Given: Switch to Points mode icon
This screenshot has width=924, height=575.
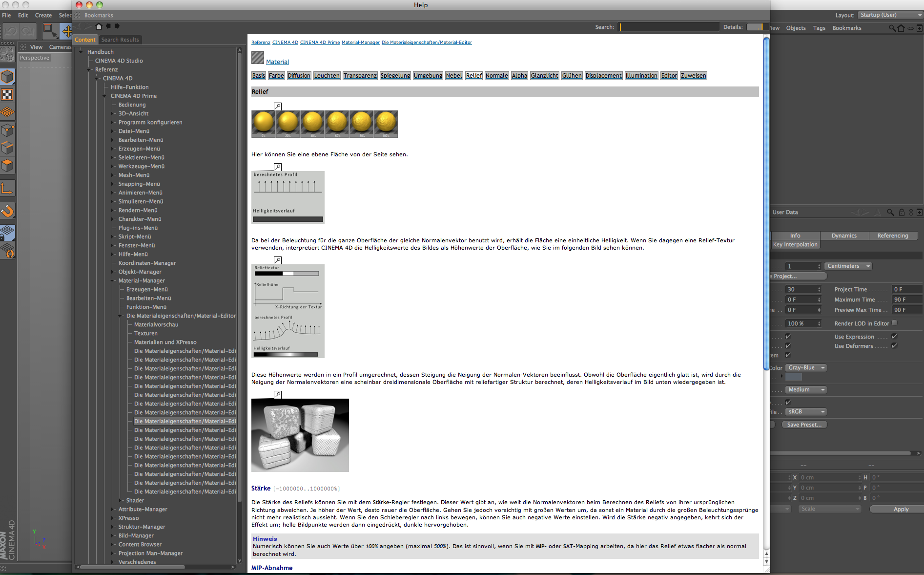Looking at the screenshot, I should (x=7, y=130).
